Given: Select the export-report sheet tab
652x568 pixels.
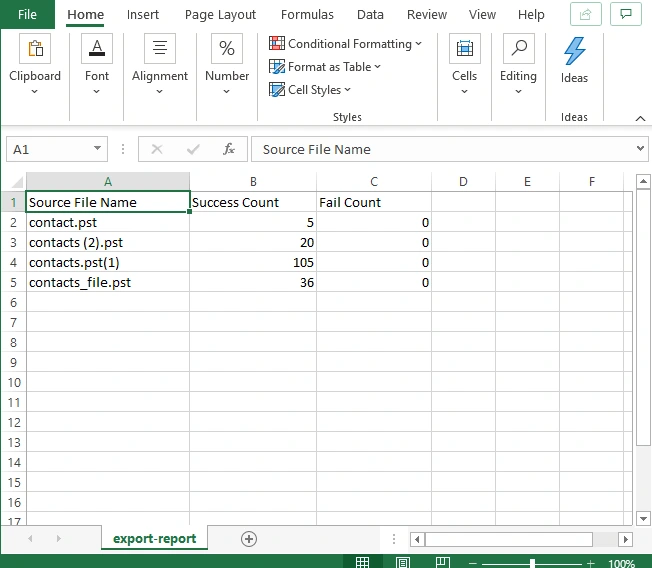Looking at the screenshot, I should tap(154, 538).
